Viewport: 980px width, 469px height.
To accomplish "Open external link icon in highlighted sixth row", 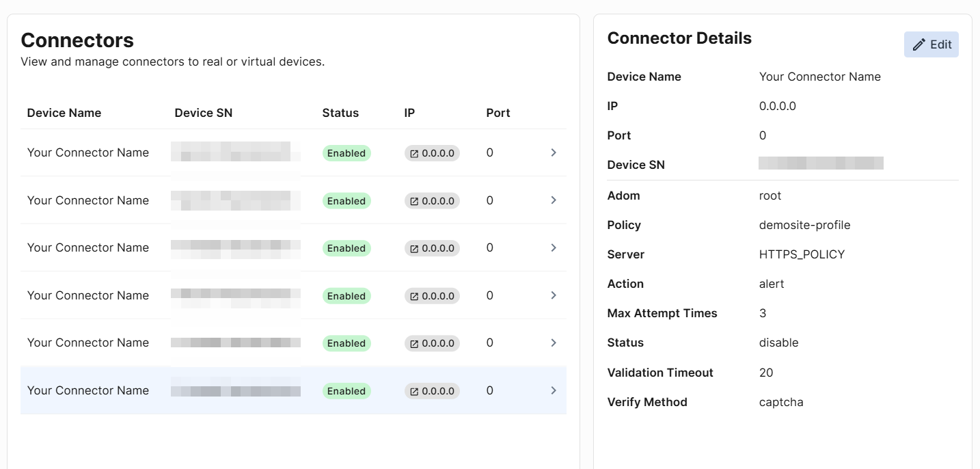I will point(414,391).
